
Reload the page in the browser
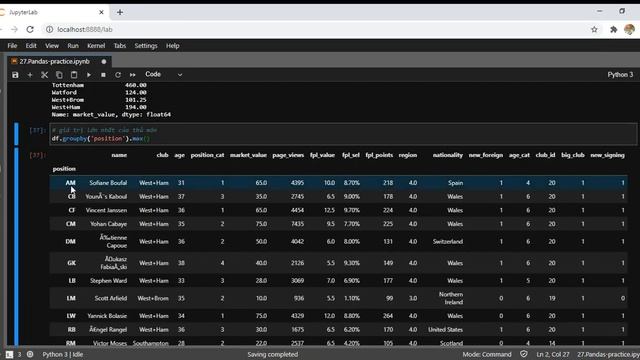[30, 29]
